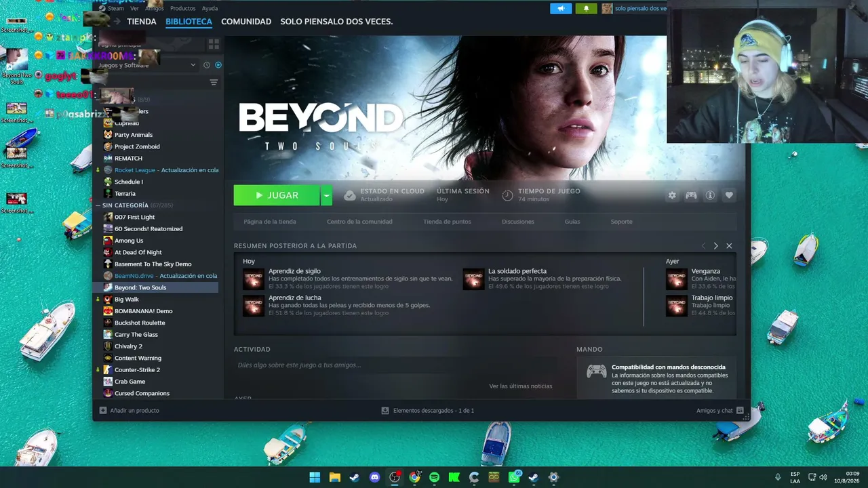Open the COMUNIDAD tab

click(246, 22)
